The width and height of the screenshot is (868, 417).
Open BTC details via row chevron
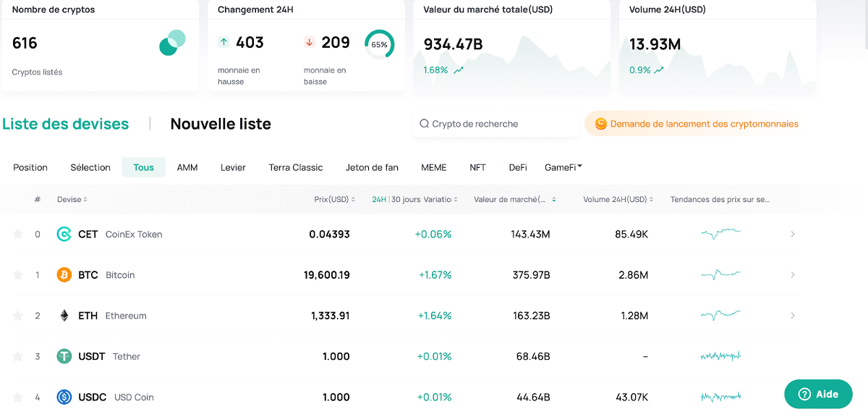click(x=793, y=274)
